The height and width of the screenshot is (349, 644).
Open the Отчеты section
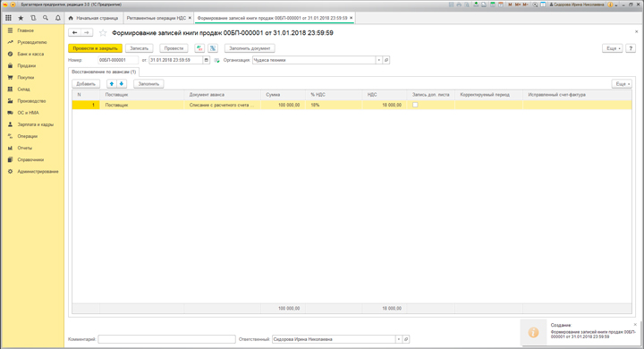coord(25,148)
